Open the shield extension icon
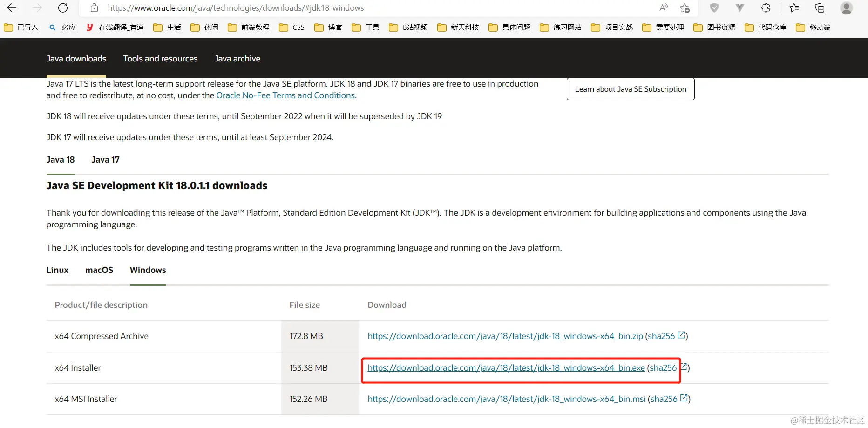The image size is (868, 428). point(714,8)
